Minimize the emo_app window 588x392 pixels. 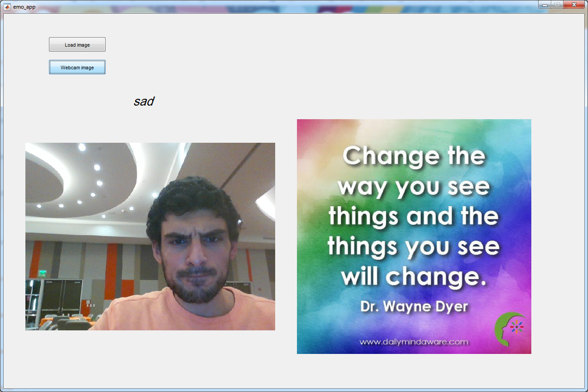tap(544, 5)
